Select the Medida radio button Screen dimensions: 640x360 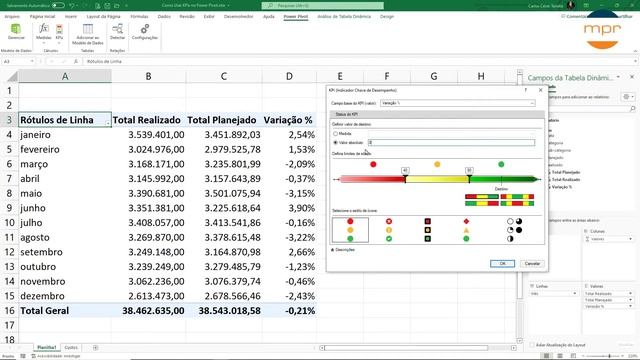(336, 133)
